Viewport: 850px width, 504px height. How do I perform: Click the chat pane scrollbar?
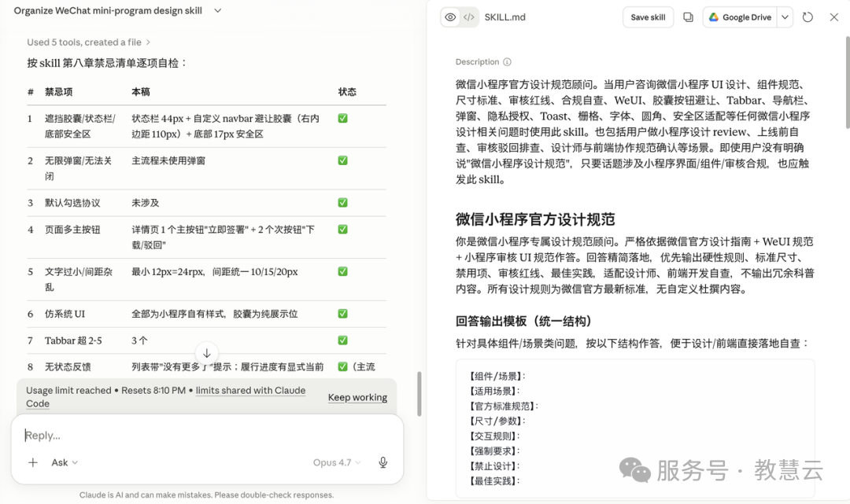point(419,394)
